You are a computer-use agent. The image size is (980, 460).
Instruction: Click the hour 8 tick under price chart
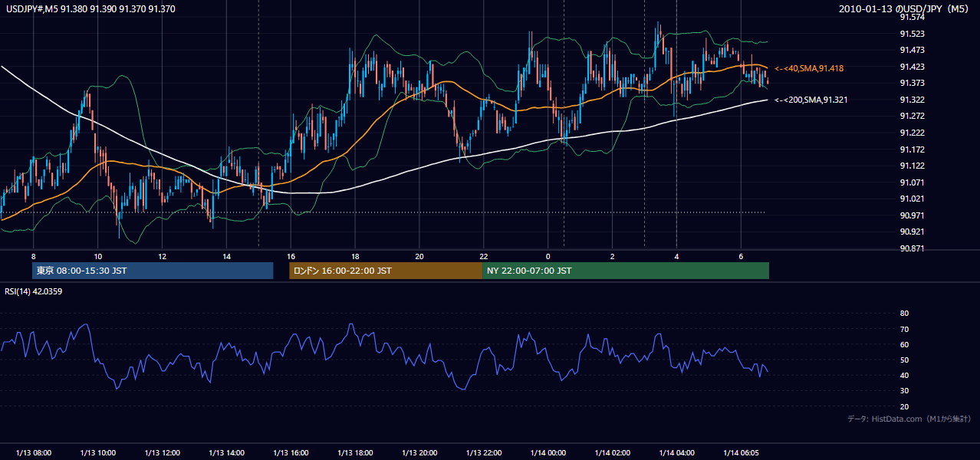pos(33,255)
